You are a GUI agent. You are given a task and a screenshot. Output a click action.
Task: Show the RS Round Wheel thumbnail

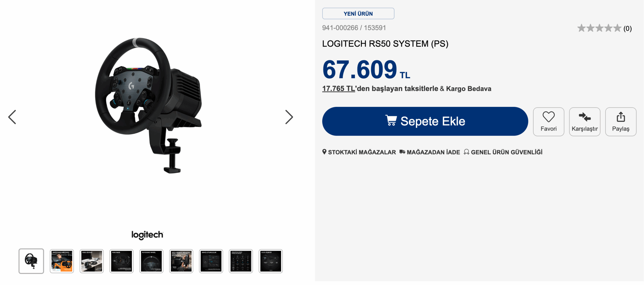tap(151, 261)
